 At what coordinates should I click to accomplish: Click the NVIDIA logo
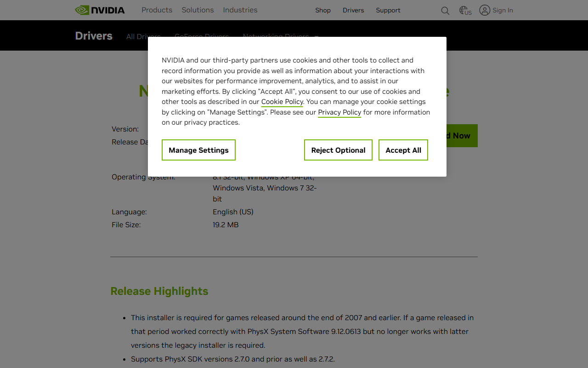click(x=100, y=10)
